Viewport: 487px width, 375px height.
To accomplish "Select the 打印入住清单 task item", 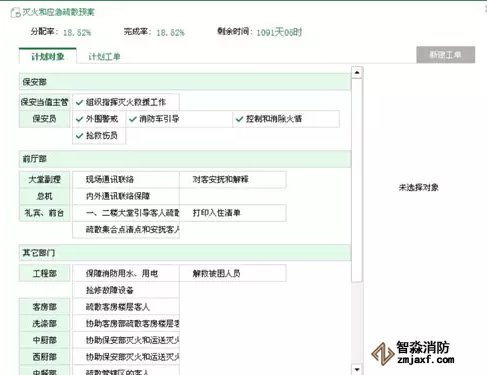I will click(x=233, y=213).
